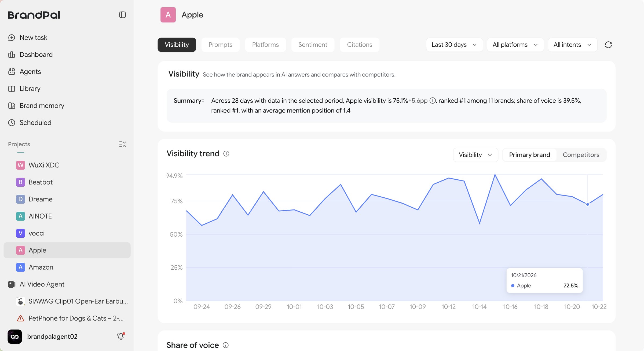The height and width of the screenshot is (351, 644).
Task: Click the 10-14 date label on chart axis
Action: pyautogui.click(x=479, y=307)
